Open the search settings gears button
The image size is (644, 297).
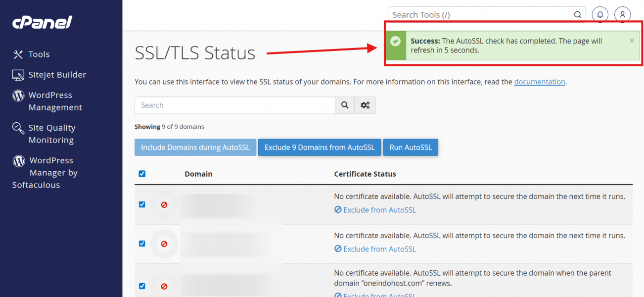pos(365,105)
